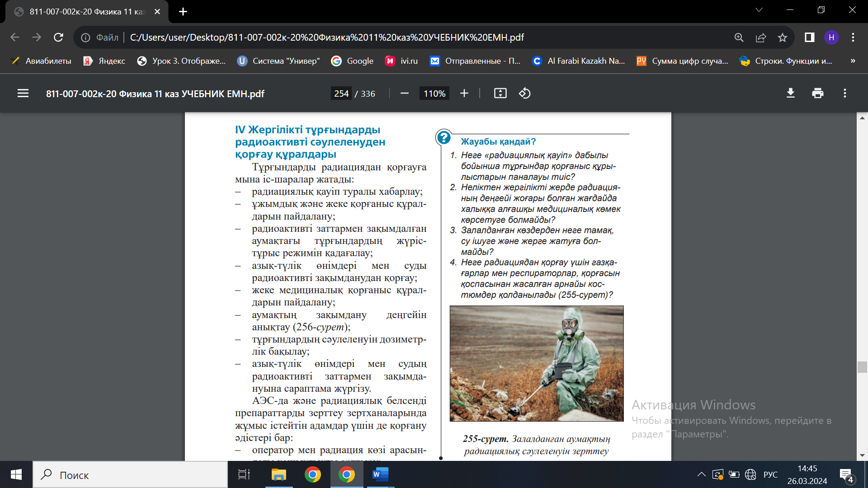The width and height of the screenshot is (868, 488).
Task: Open the Система "Универ" bookmark
Action: (x=278, y=61)
